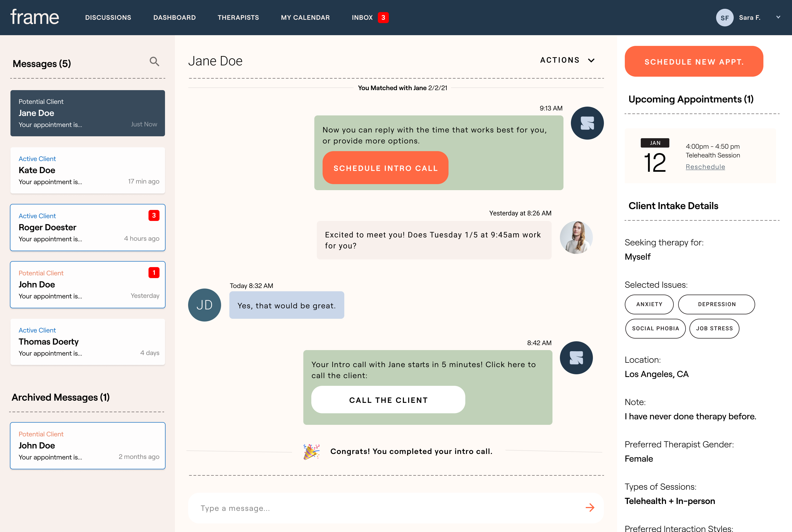Toggle the Social Phobia issue tag
Image resolution: width=792 pixels, height=532 pixels.
(x=655, y=328)
